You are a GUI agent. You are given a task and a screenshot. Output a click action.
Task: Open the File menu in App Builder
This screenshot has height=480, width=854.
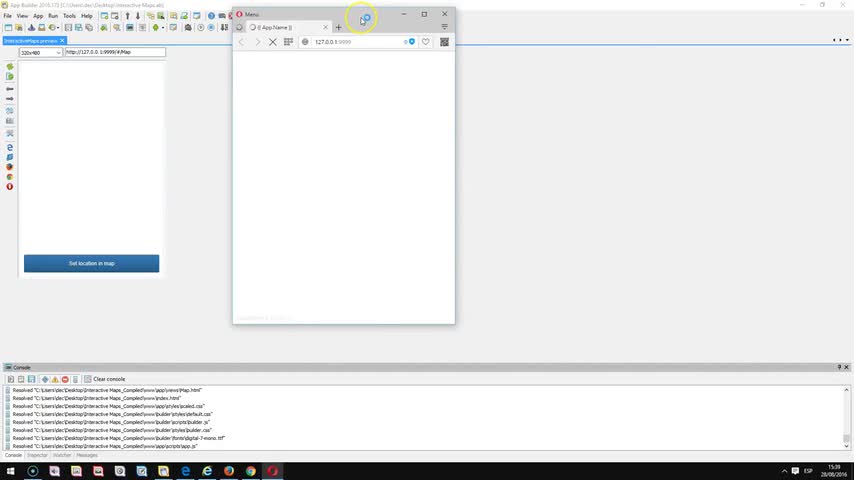tap(8, 16)
